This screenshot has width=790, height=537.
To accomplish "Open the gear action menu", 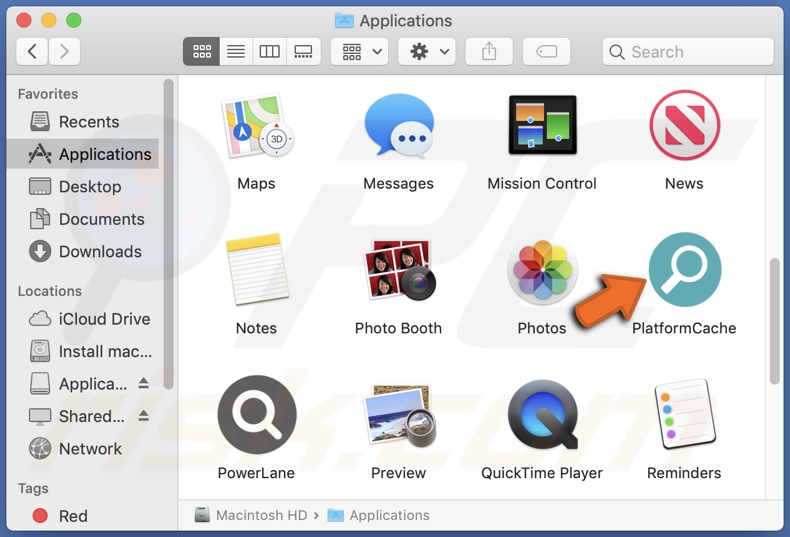I will pos(427,51).
